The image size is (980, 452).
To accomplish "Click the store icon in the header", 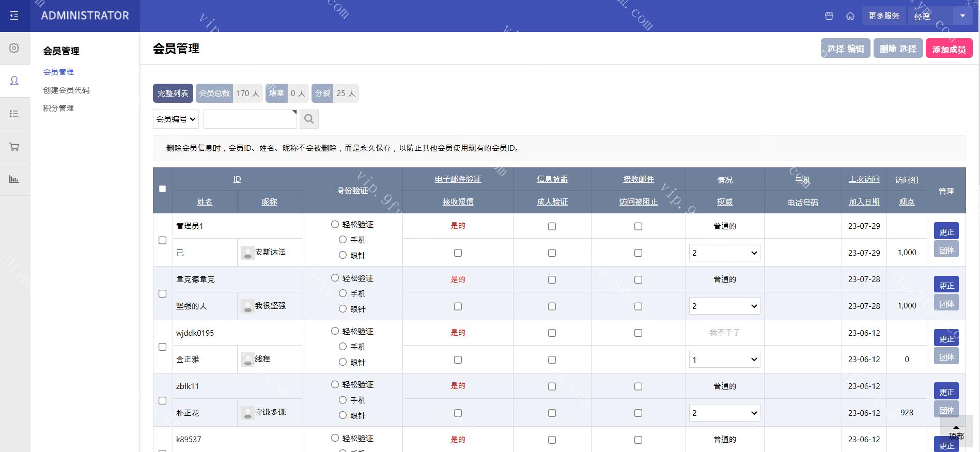I will 829,16.
